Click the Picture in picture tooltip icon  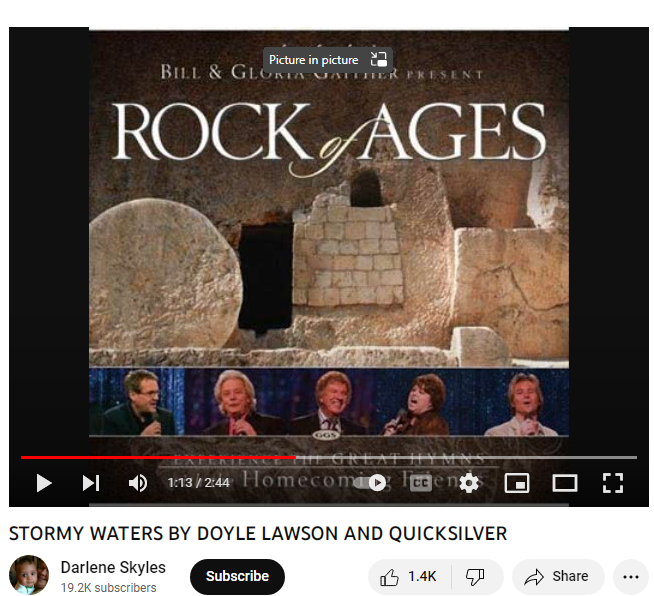point(379,59)
